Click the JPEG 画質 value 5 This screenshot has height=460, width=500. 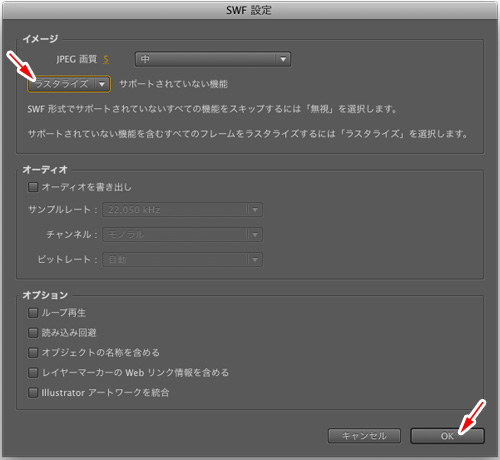click(106, 60)
